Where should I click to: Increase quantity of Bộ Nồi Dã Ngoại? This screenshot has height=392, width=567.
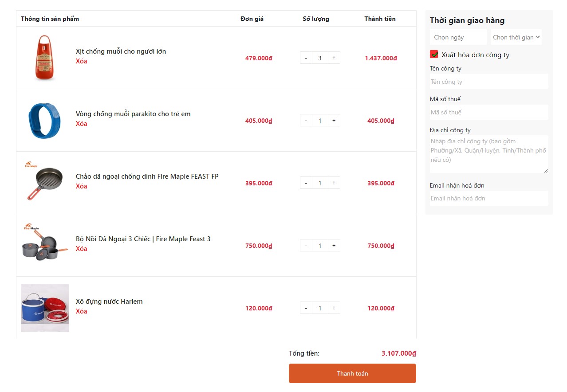334,245
